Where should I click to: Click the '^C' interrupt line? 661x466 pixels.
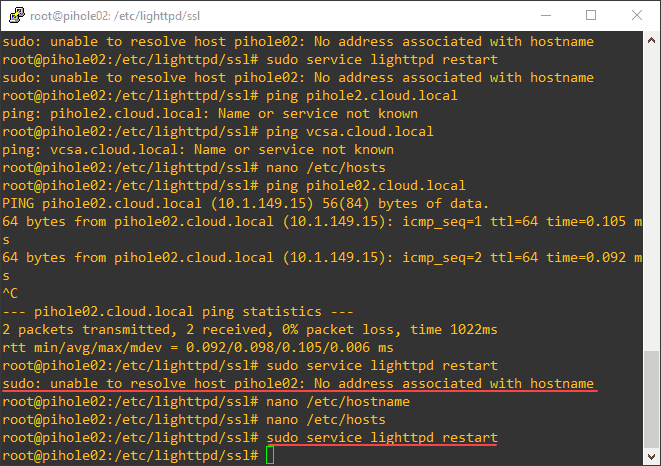click(x=10, y=293)
